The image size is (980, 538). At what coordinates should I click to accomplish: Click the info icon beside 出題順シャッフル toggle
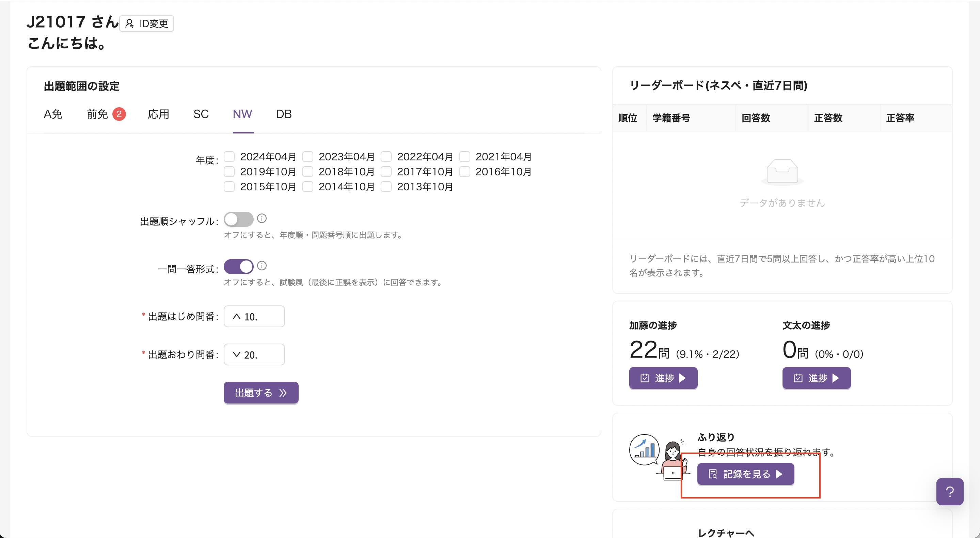pyautogui.click(x=262, y=218)
